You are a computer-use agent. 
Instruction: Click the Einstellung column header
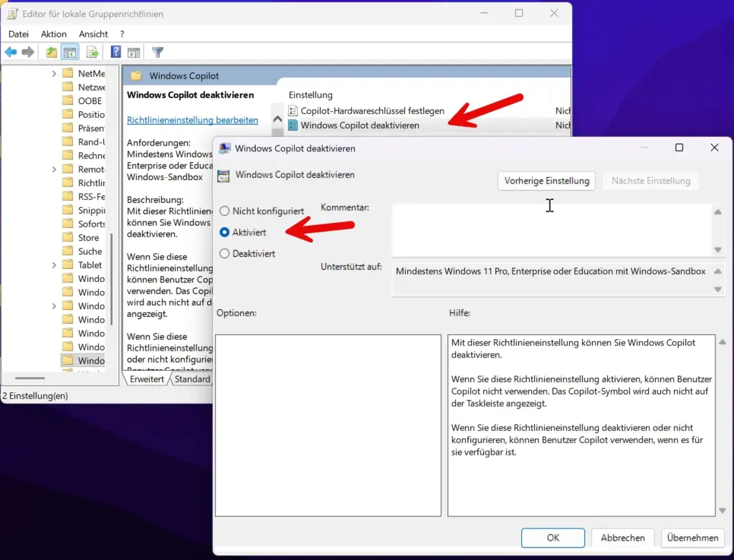(x=311, y=95)
